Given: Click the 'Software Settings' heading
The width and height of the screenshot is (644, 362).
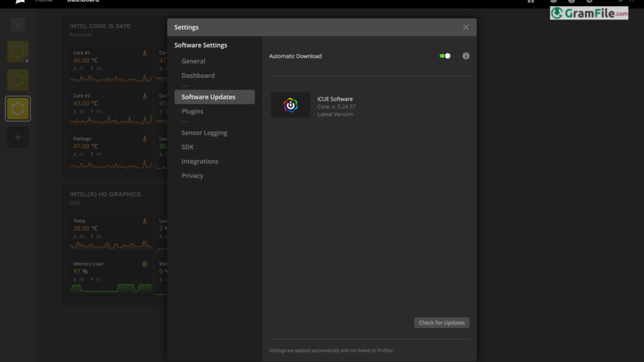Looking at the screenshot, I should (x=201, y=45).
